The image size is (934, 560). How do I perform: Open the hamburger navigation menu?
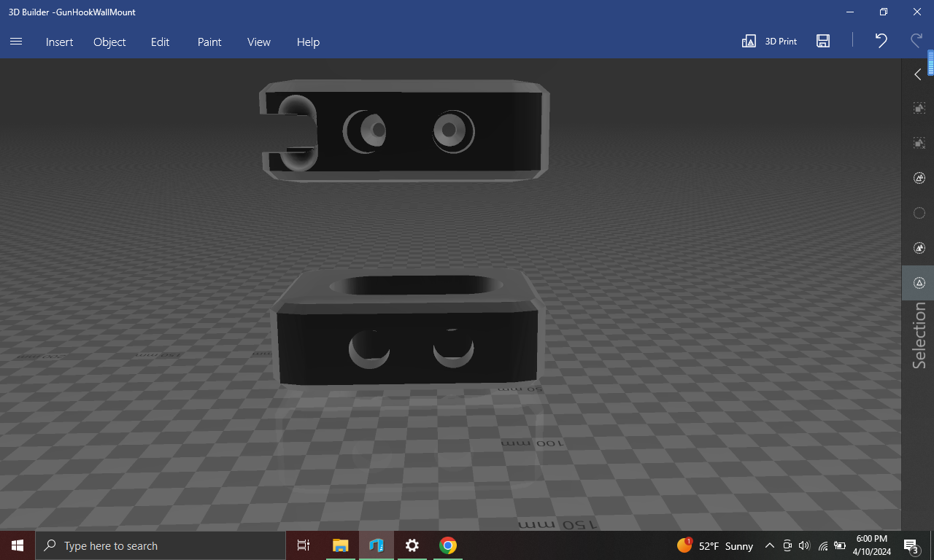coord(16,42)
